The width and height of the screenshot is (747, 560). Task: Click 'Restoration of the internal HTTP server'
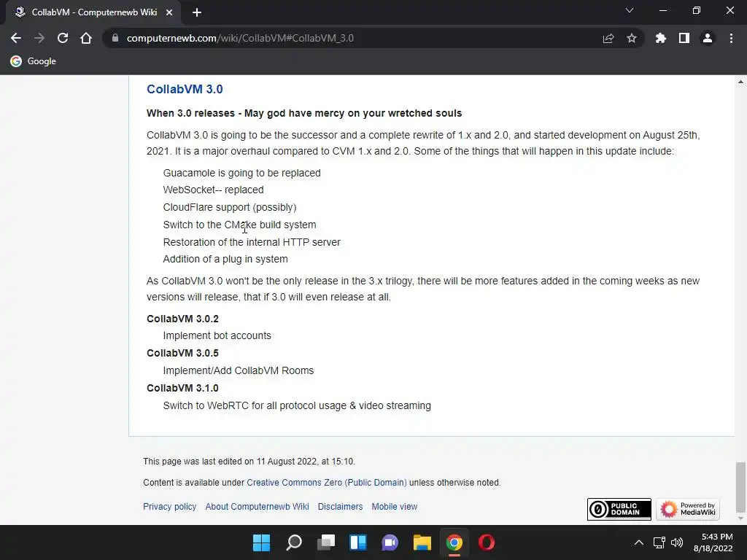pos(252,242)
